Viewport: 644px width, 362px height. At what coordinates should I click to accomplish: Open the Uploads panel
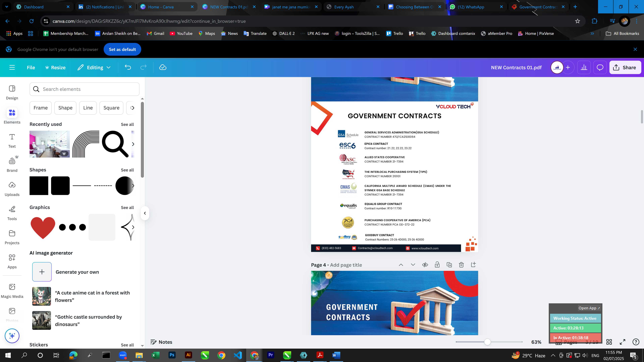tap(12, 189)
